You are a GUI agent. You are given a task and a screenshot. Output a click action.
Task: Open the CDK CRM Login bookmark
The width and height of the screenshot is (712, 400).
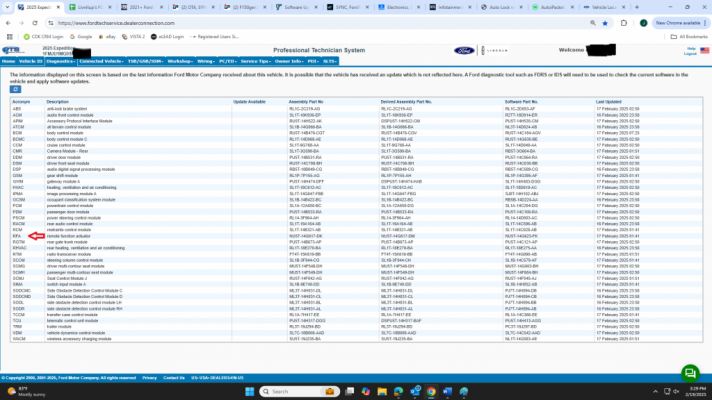point(43,37)
